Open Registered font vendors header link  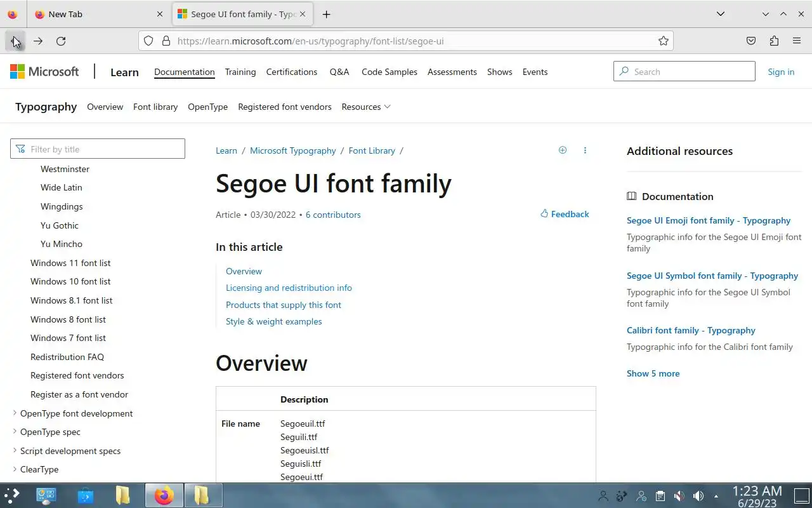pyautogui.click(x=285, y=107)
